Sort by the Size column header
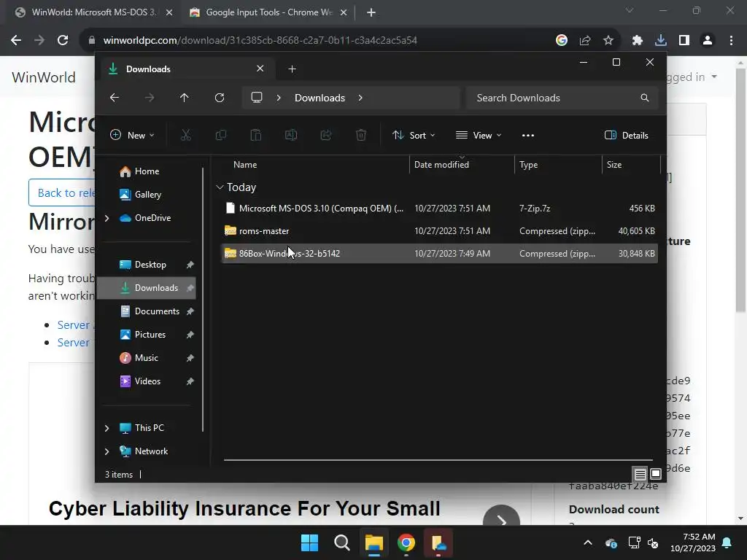 click(631, 165)
